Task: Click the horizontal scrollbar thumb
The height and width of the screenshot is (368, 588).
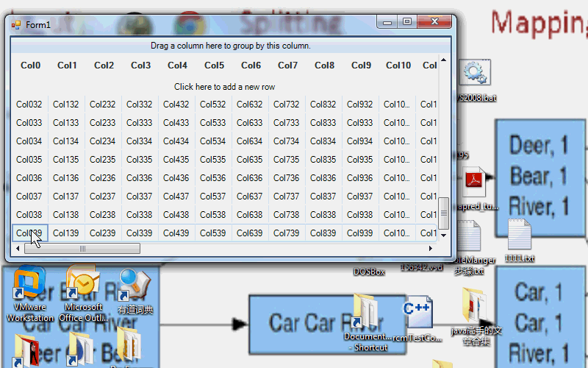Action: 82,248
